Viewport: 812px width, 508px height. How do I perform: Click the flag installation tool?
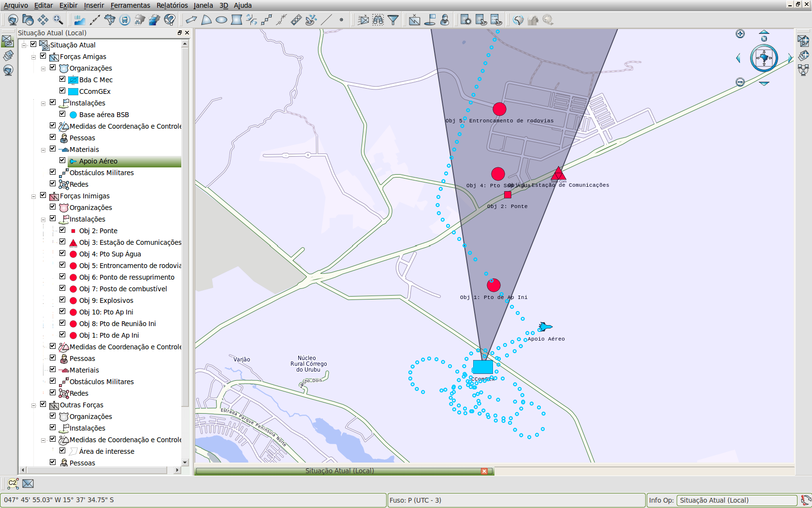click(x=430, y=20)
